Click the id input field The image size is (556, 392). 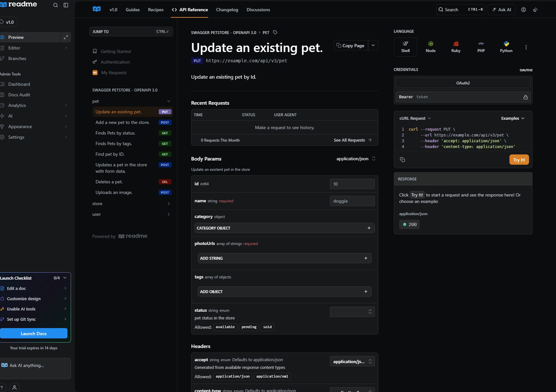352,184
